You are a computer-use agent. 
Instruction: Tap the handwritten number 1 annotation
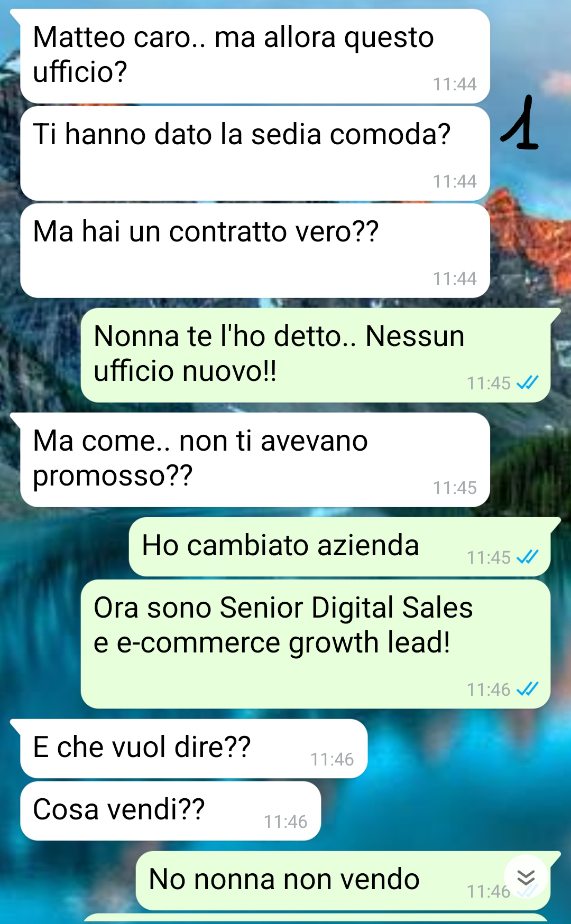(519, 123)
